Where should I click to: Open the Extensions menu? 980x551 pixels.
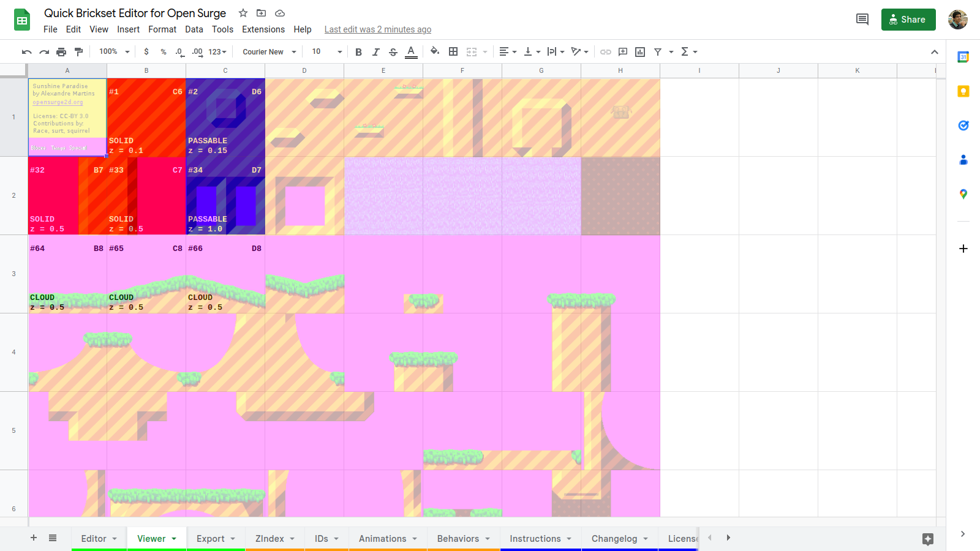tap(263, 29)
